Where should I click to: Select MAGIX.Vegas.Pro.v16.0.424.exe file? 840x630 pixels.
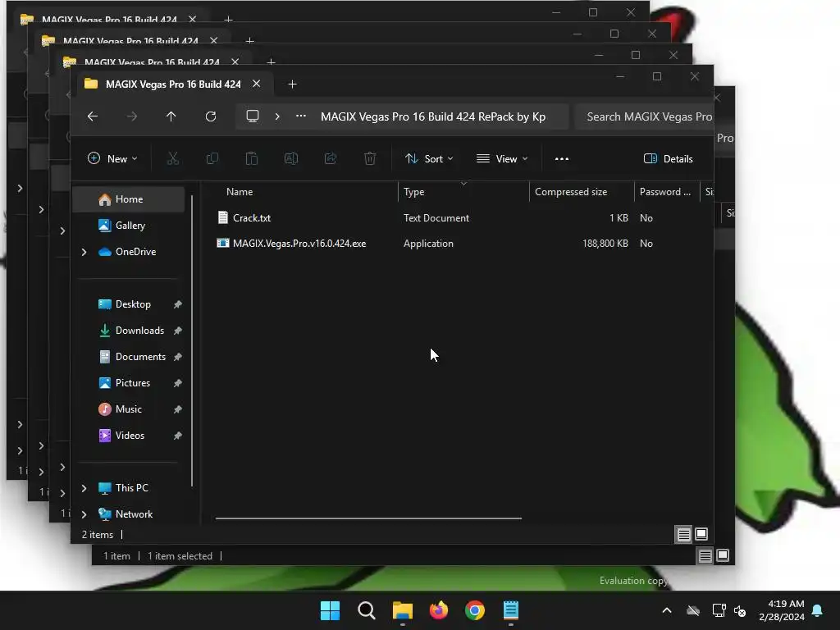[299, 243]
